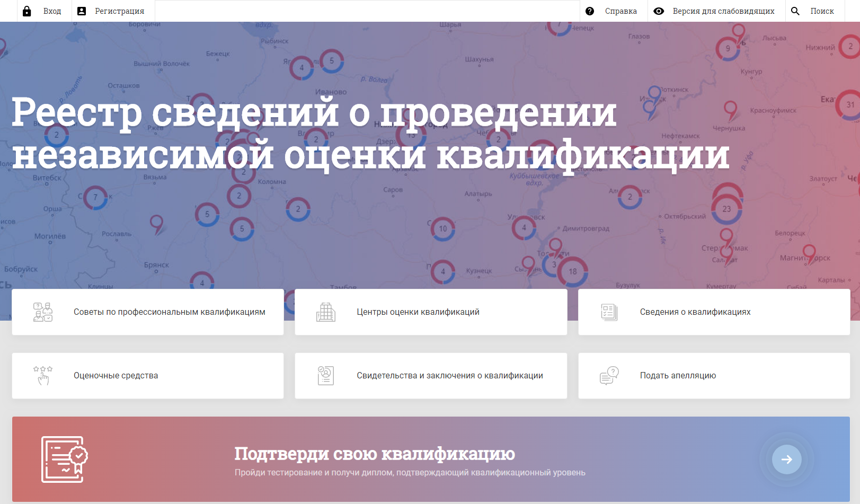Click the map cluster marker showing 23

coord(726,209)
